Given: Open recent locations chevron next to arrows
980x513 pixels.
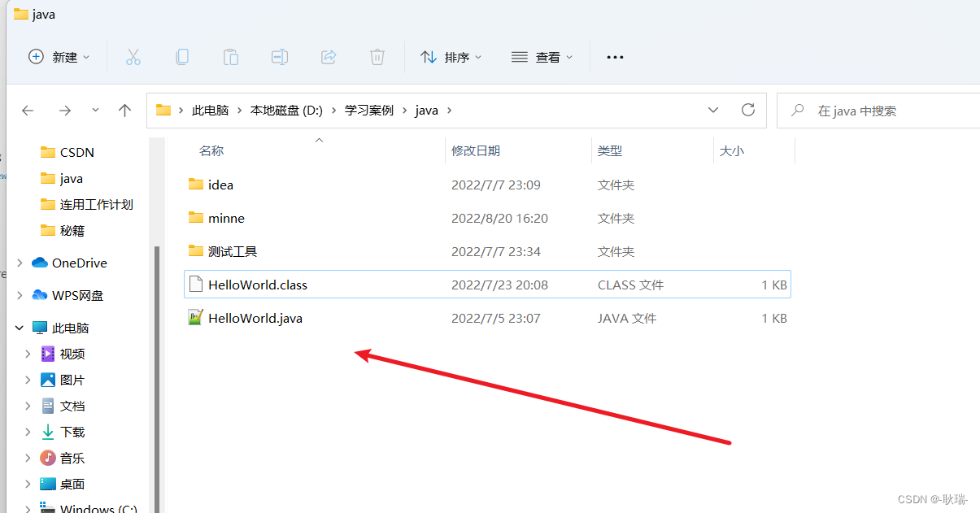Looking at the screenshot, I should pos(95,110).
